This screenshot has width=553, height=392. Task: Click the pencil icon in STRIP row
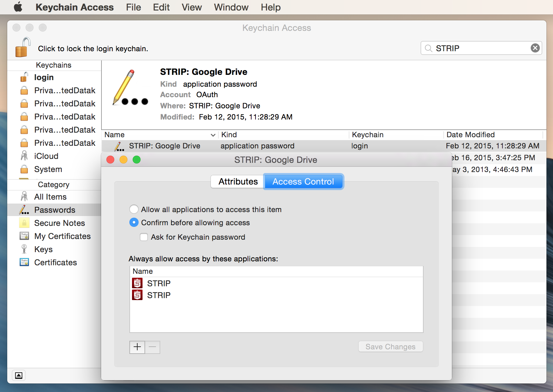pos(119,146)
